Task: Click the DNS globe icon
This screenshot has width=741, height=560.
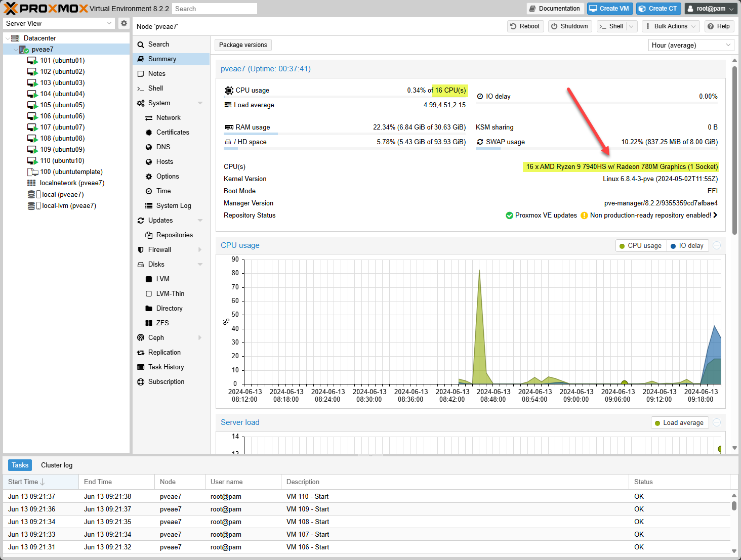Action: click(149, 147)
